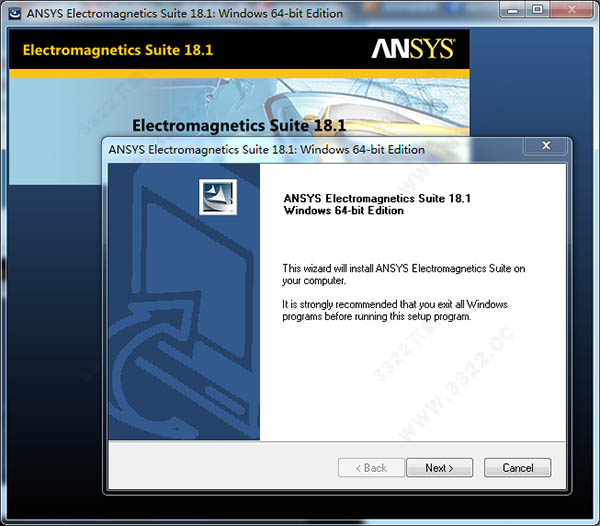Click the wizard dialog title bar text
The width and height of the screenshot is (600, 526).
click(266, 150)
